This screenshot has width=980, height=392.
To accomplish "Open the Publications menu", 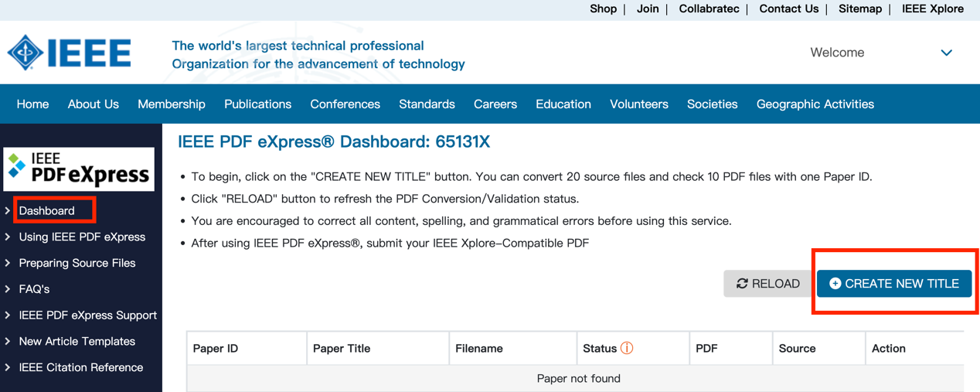I will [x=257, y=104].
